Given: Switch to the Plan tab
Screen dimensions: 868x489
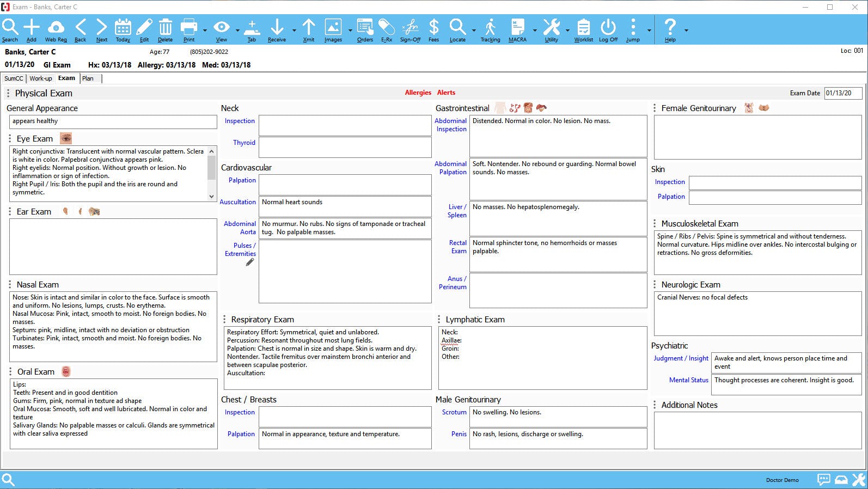Looking at the screenshot, I should point(88,78).
